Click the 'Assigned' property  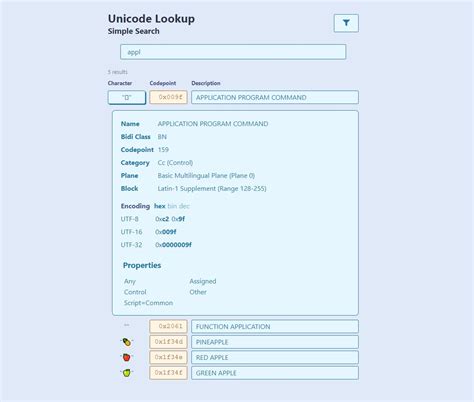(203, 281)
